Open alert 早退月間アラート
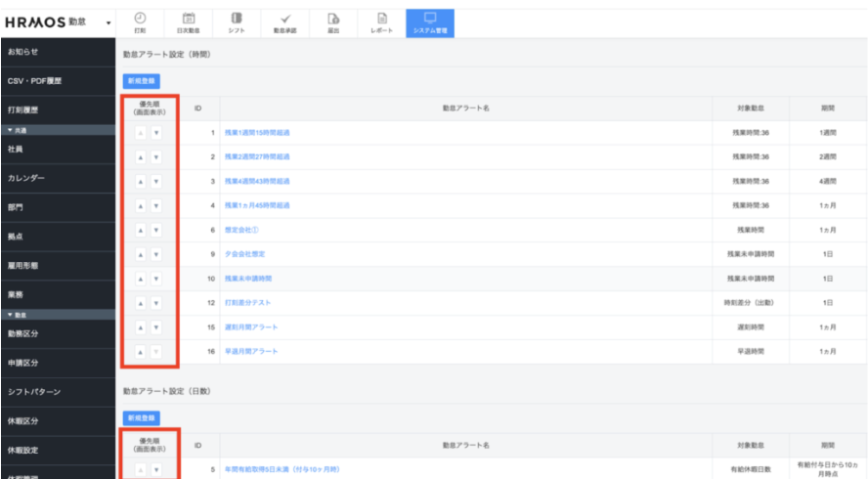 click(251, 352)
